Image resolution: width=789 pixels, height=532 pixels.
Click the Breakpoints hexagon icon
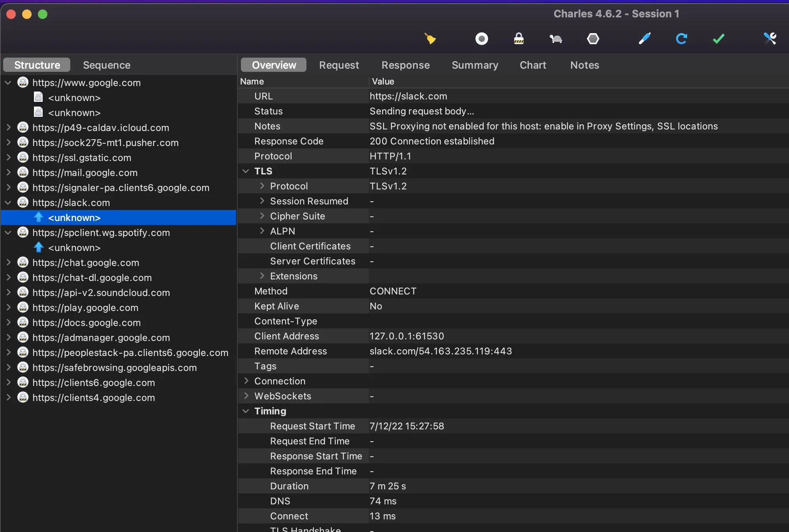(593, 39)
